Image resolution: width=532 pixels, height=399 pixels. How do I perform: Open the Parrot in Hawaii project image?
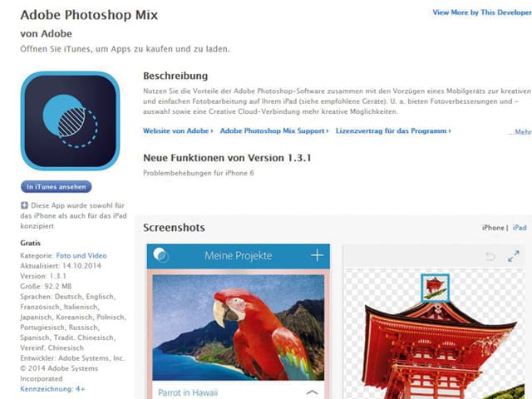click(x=239, y=328)
